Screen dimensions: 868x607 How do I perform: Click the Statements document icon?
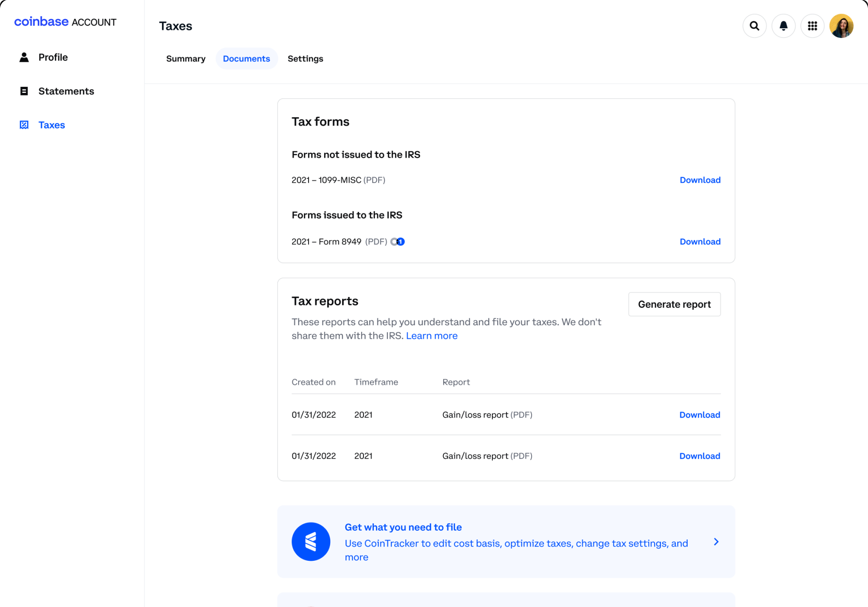tap(24, 91)
